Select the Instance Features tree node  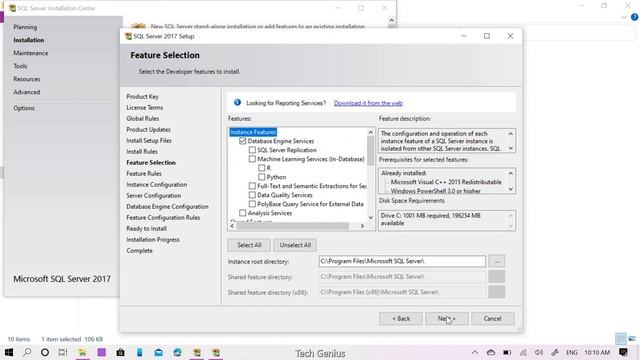point(253,132)
